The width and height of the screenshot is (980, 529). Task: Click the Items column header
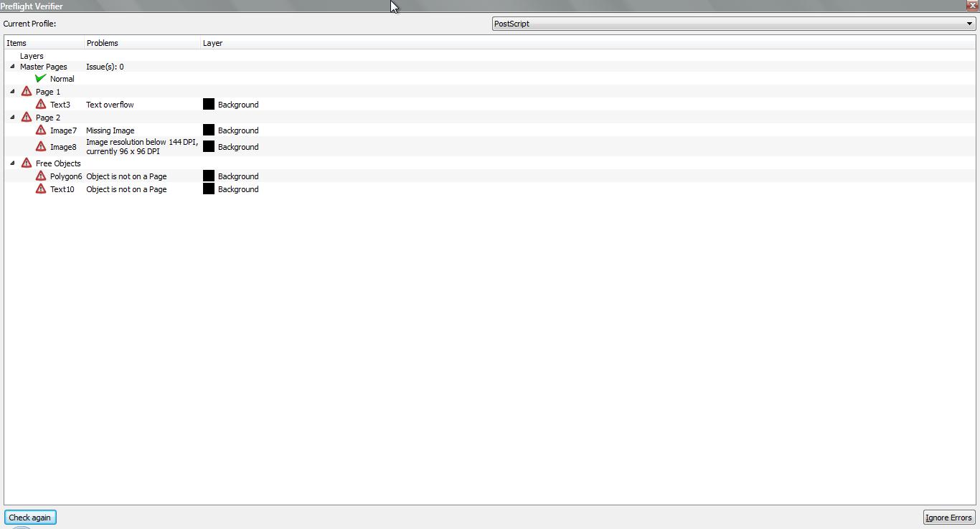44,43
